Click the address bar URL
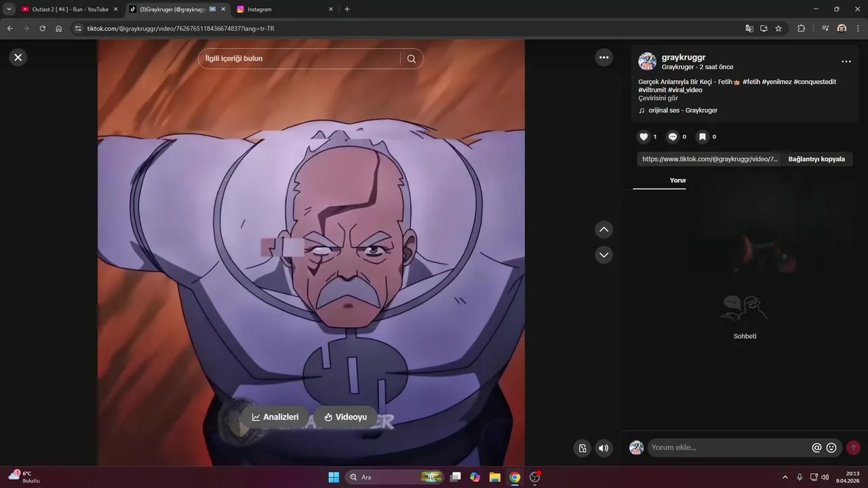Screen dimensions: 868x488 tap(180, 28)
